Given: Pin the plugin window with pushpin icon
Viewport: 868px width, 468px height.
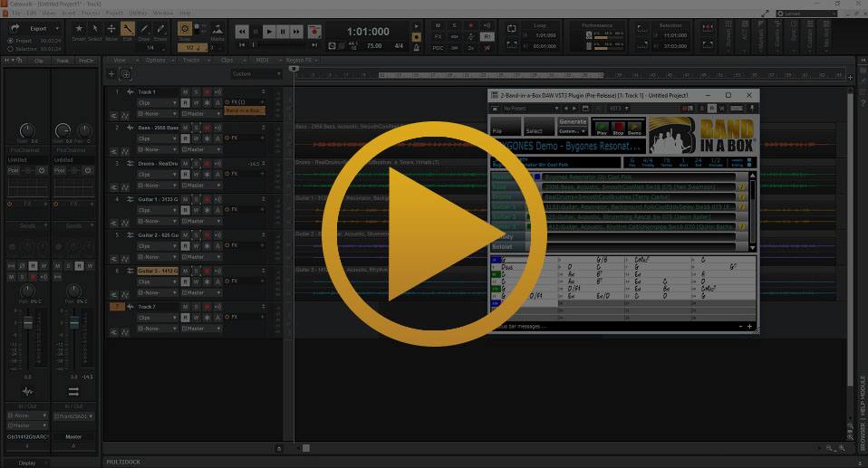Looking at the screenshot, I should (752, 109).
